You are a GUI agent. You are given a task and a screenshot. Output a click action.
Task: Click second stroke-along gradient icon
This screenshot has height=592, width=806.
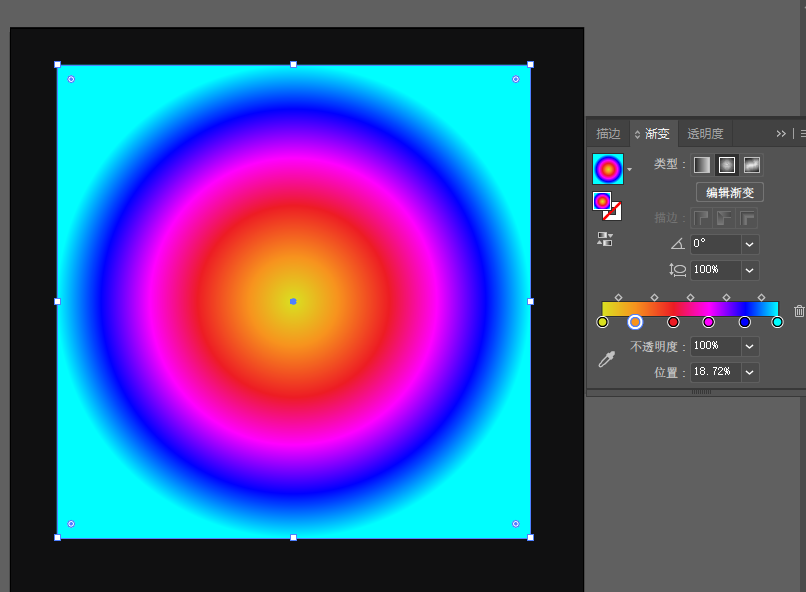[x=724, y=218]
